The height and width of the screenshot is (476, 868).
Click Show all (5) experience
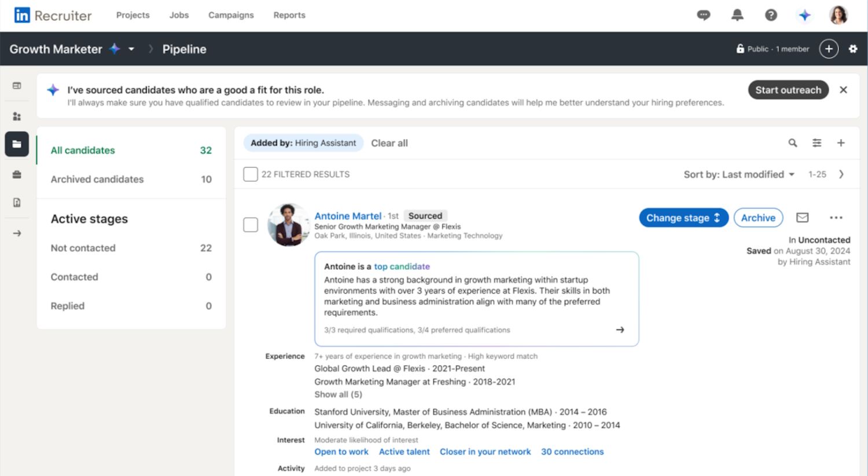tap(338, 394)
